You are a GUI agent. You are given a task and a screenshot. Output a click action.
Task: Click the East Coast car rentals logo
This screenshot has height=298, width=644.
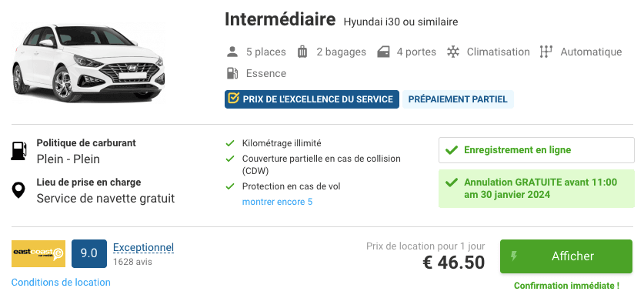tap(38, 253)
